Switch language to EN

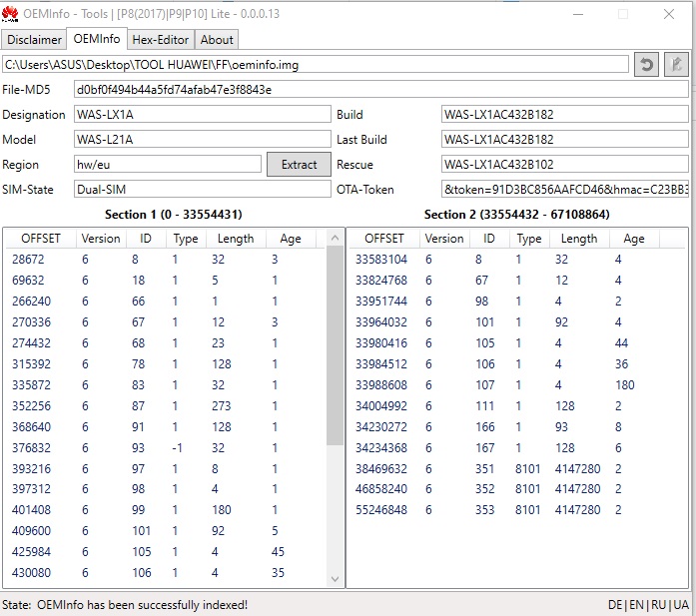pos(636,605)
